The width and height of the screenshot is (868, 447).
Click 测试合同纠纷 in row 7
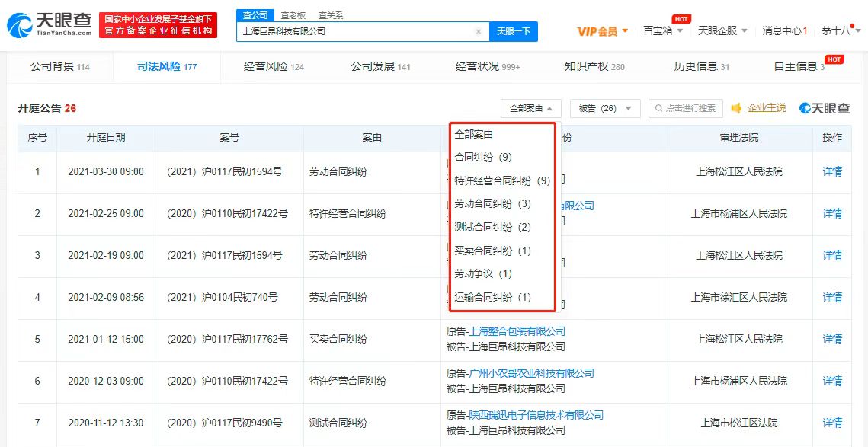[x=338, y=423]
